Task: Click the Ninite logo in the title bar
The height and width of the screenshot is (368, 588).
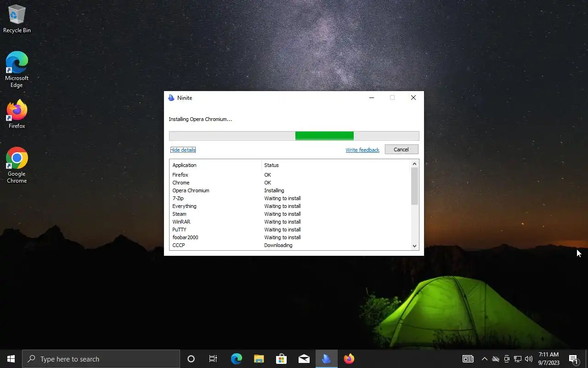Action: pos(171,98)
